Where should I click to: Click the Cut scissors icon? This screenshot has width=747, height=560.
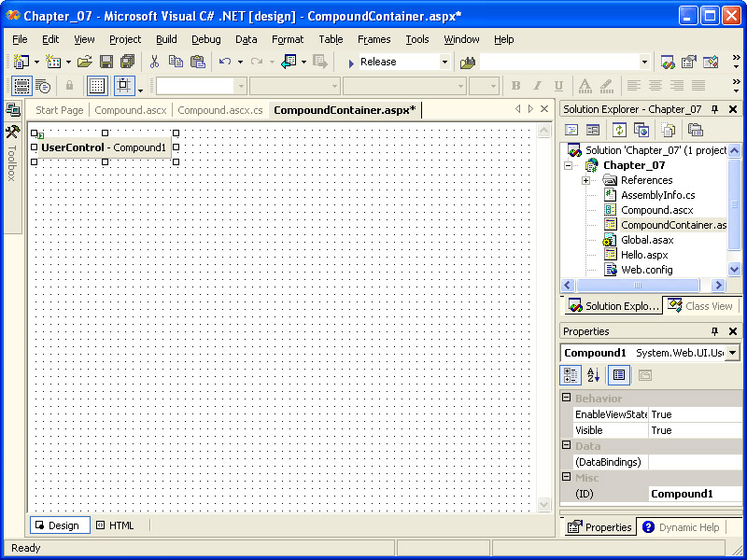154,62
